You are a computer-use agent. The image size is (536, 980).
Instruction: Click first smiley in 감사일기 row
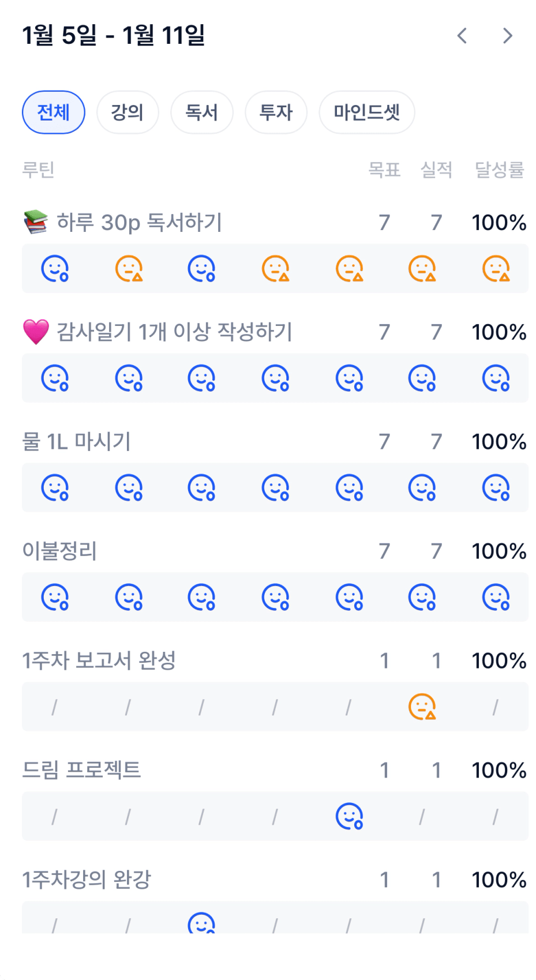pos(55,378)
